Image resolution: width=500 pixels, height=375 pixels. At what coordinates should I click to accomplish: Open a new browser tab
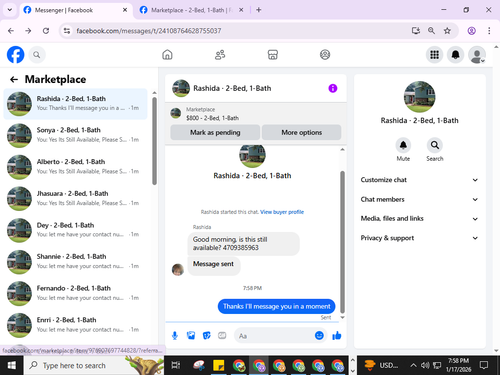point(259,10)
